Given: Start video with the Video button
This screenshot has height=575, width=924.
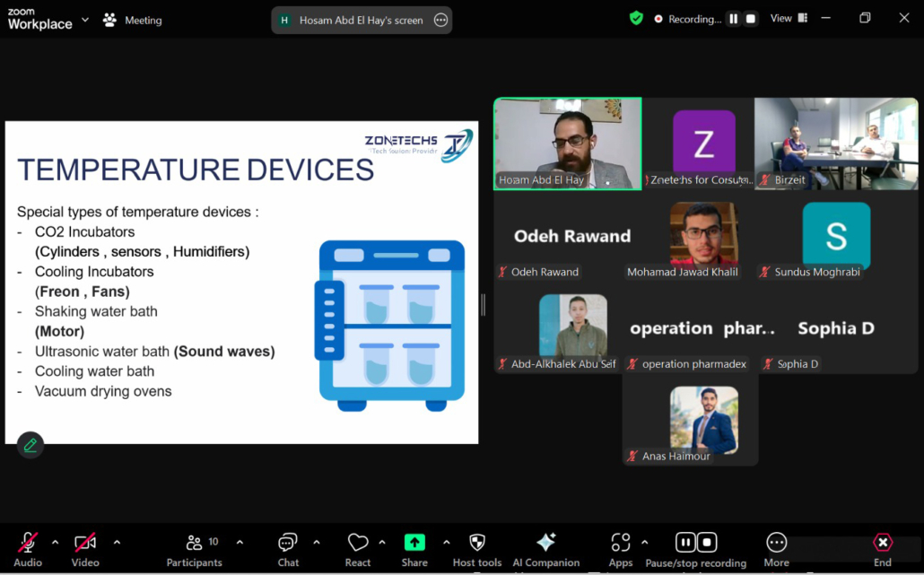Looking at the screenshot, I should pos(85,548).
